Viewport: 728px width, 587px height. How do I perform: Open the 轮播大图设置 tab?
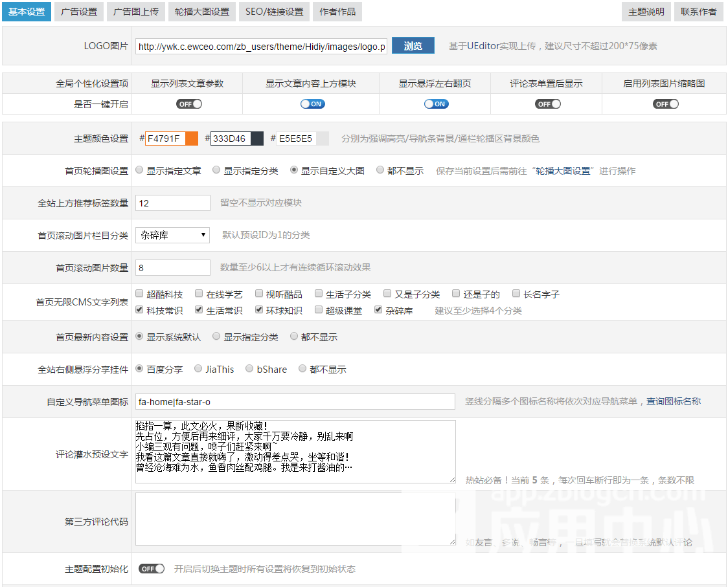coord(201,12)
